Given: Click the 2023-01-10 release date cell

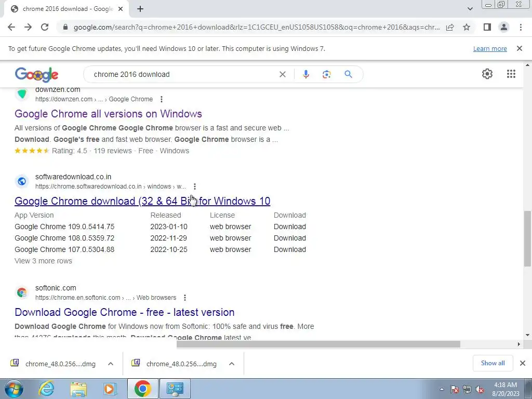Looking at the screenshot, I should pos(169,227).
